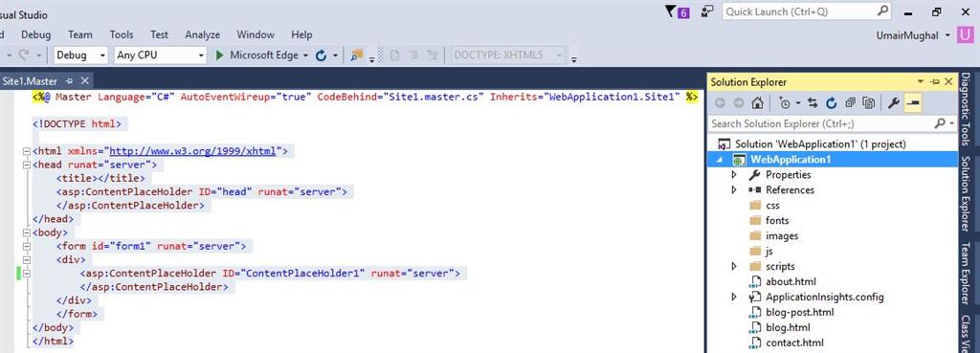This screenshot has width=980, height=353.
Task: Click the browser Refresh icon in toolbar
Action: tap(322, 55)
